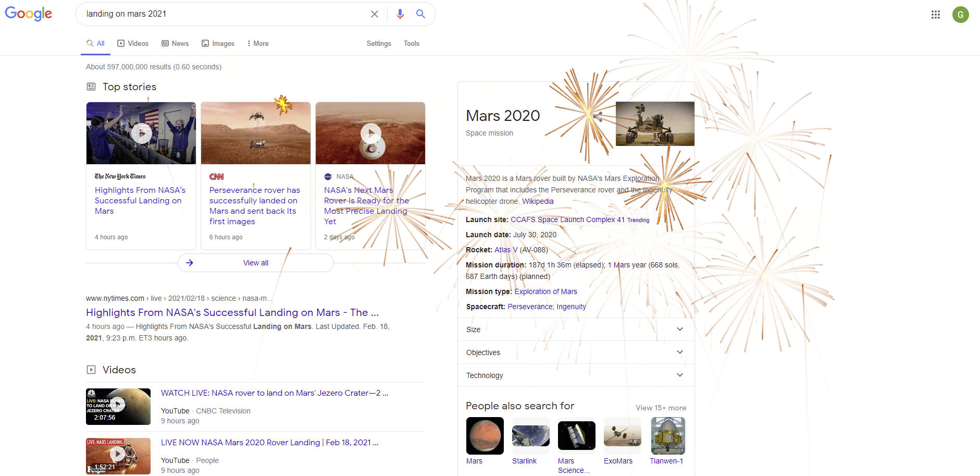This screenshot has width=980, height=476.
Task: Switch to the Images tab
Action: click(x=218, y=43)
